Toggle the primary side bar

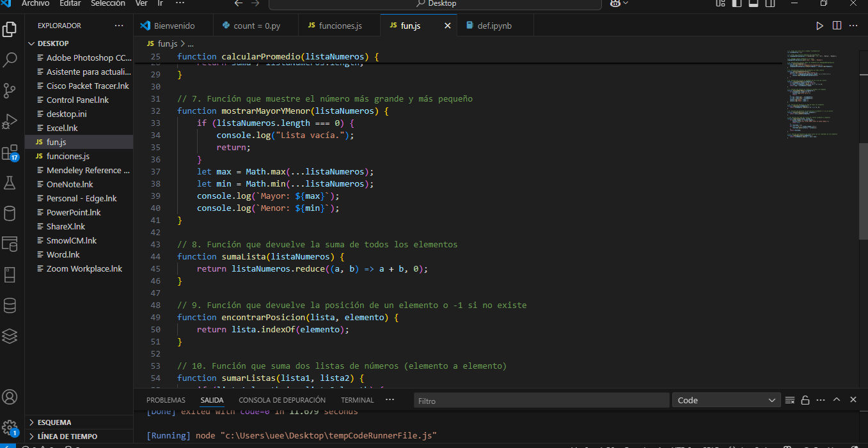pos(738,3)
